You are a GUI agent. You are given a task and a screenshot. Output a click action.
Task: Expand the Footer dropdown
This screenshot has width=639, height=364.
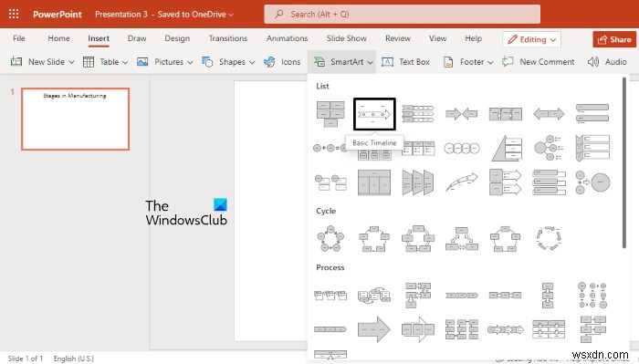click(x=490, y=62)
